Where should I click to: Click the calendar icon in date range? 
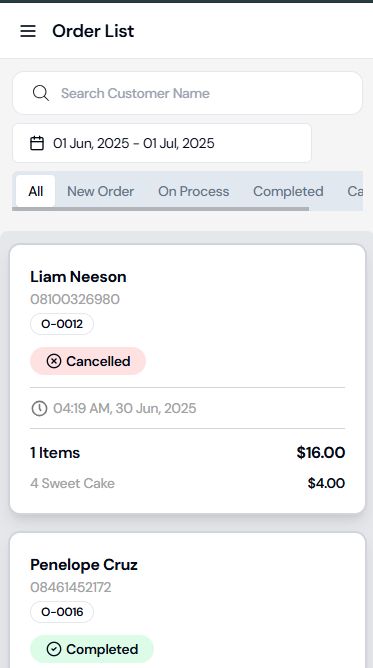37,143
